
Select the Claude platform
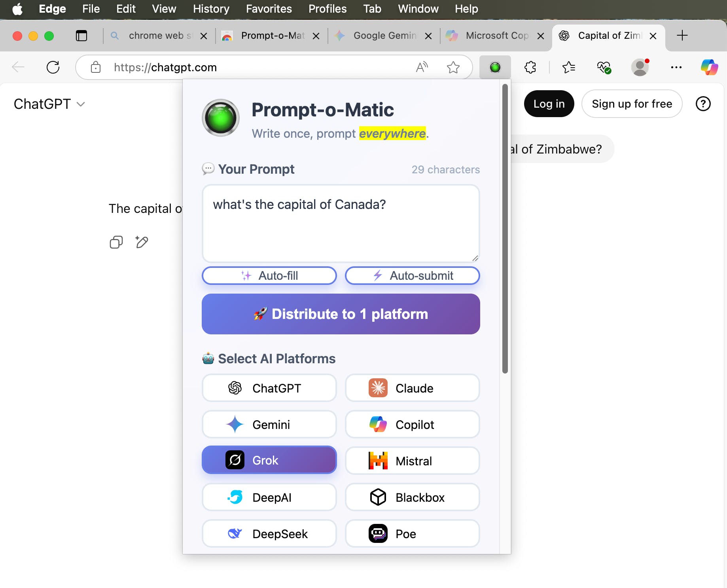point(413,388)
